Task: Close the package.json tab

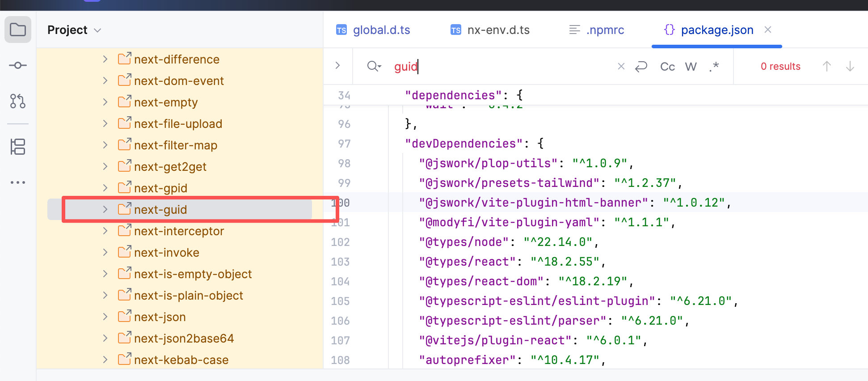Action: click(x=768, y=30)
